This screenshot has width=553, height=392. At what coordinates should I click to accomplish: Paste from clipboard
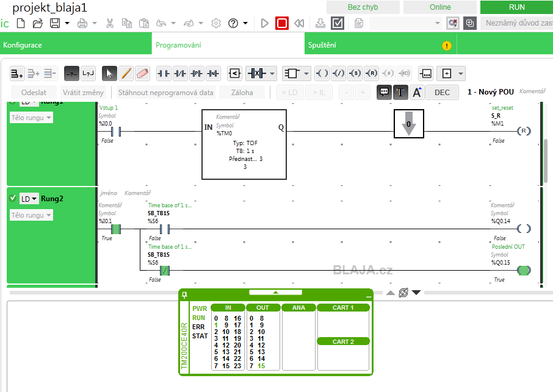(x=144, y=23)
